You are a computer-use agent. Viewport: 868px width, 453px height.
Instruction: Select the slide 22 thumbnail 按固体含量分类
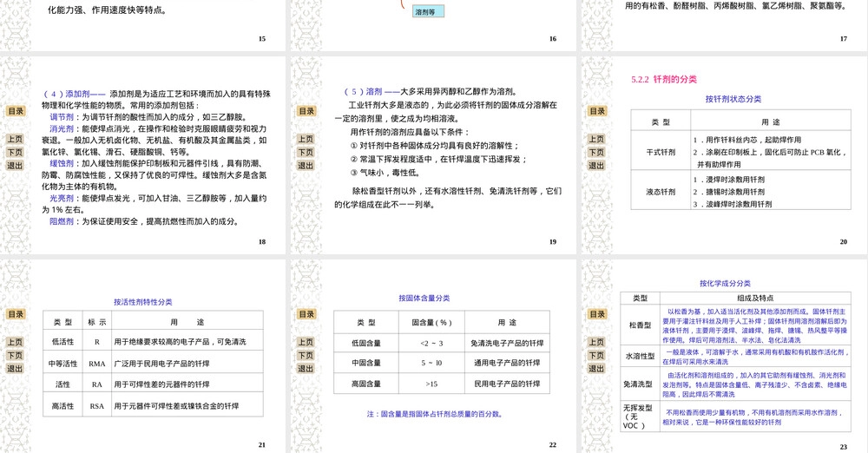tap(433, 356)
